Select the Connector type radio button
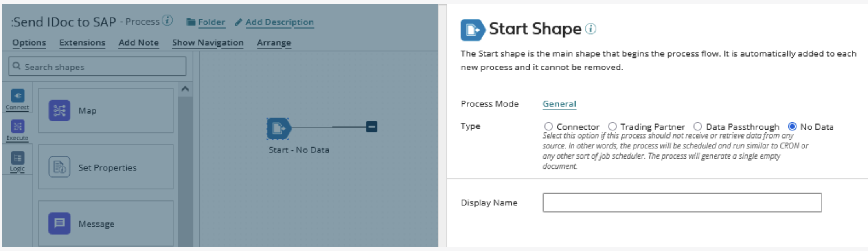Viewport: 868px width, 251px height. pos(548,127)
